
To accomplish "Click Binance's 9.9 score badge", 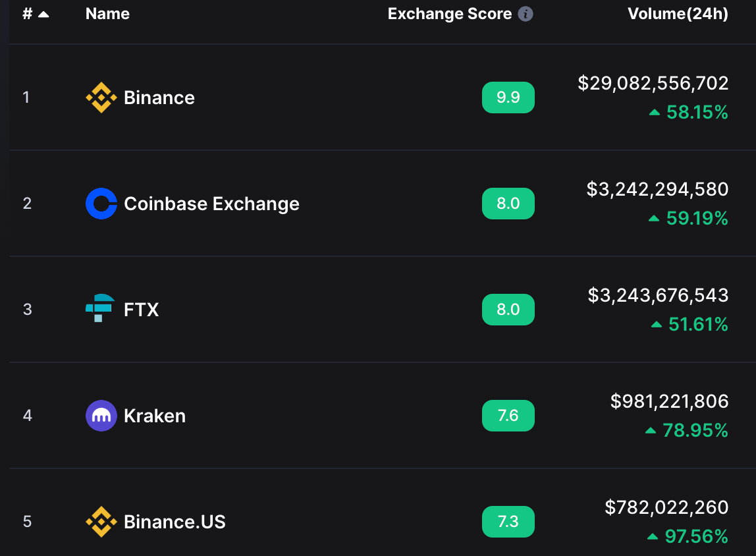I will 508,97.
